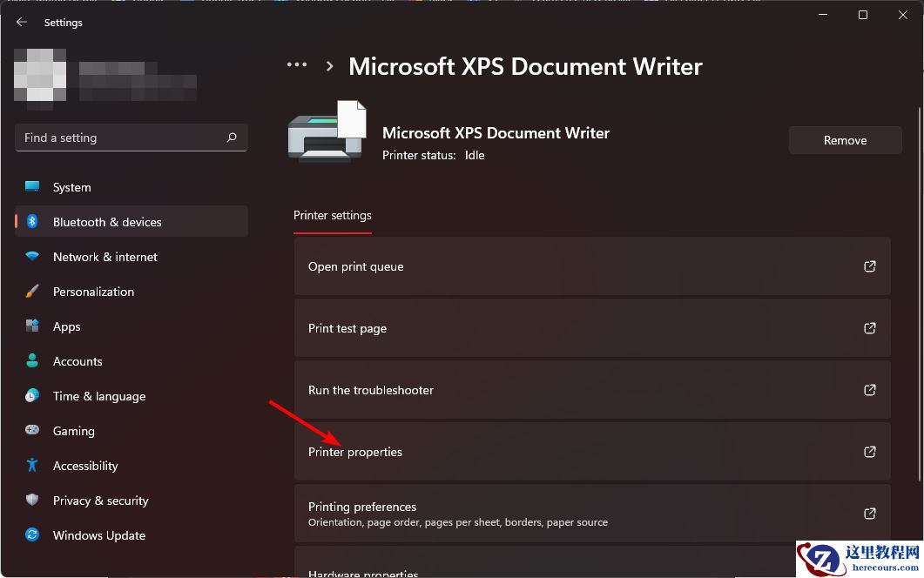Open Network & internet settings
This screenshot has width=924, height=578.
point(105,256)
